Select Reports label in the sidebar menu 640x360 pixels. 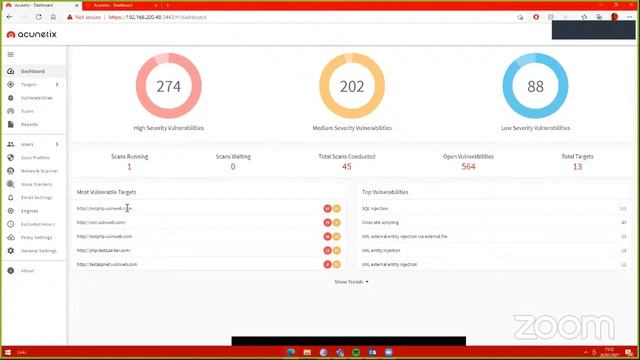point(29,124)
